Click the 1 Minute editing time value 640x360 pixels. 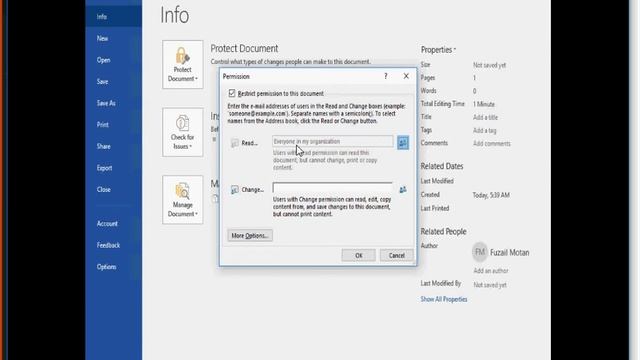(x=484, y=104)
